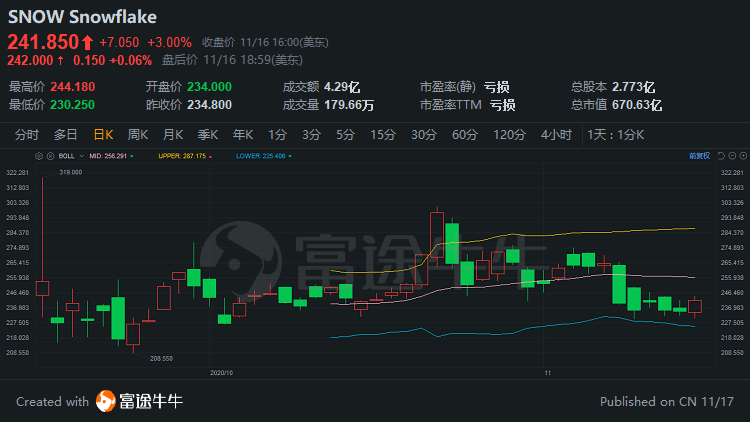The image size is (750, 422).
Task: Click the 富途牛牛 logo in footer
Action: 139,401
